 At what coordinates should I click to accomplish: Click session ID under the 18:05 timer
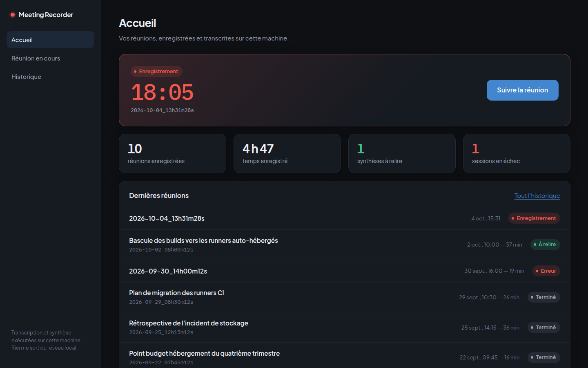point(162,110)
